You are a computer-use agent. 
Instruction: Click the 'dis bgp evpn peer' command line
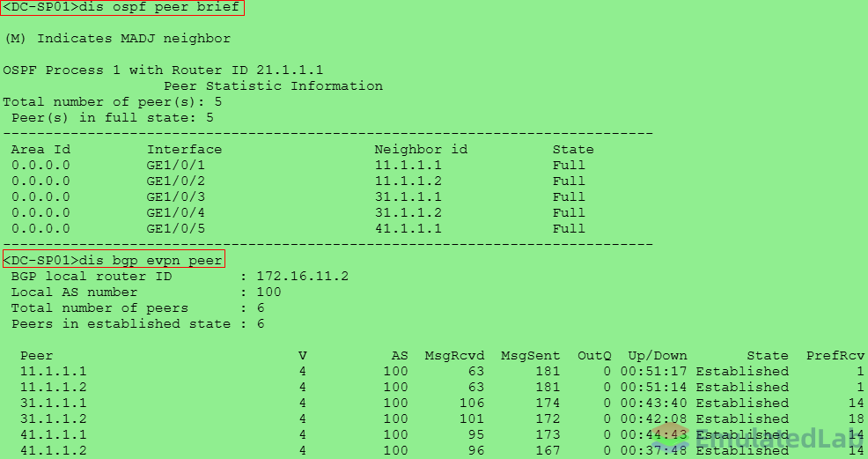pos(114,260)
